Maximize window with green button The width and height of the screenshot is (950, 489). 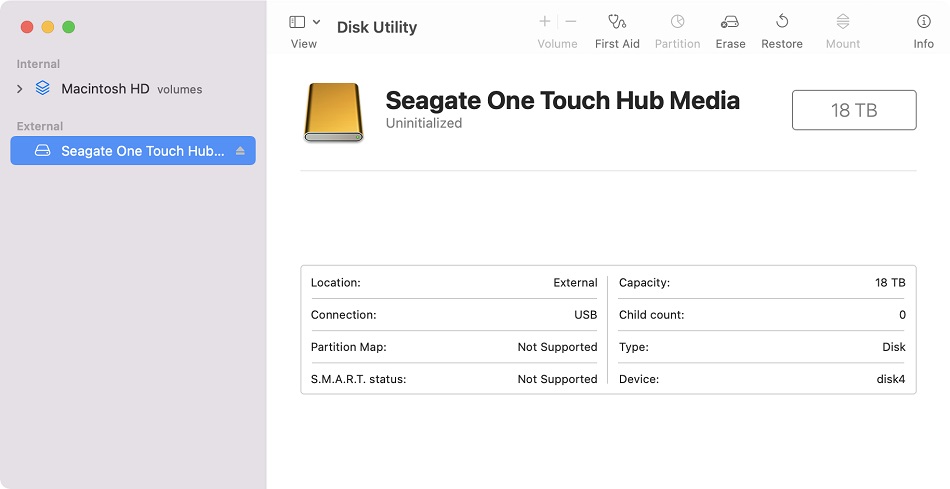(x=68, y=27)
